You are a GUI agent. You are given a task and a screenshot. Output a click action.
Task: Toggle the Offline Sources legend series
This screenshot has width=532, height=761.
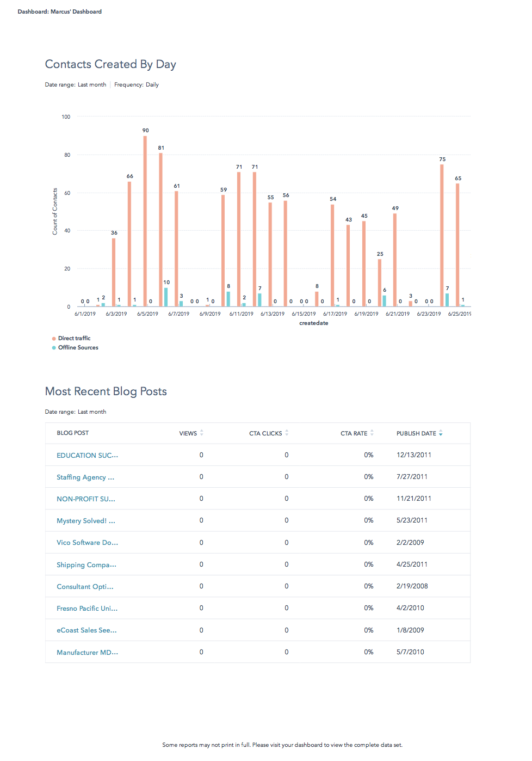pos(78,348)
